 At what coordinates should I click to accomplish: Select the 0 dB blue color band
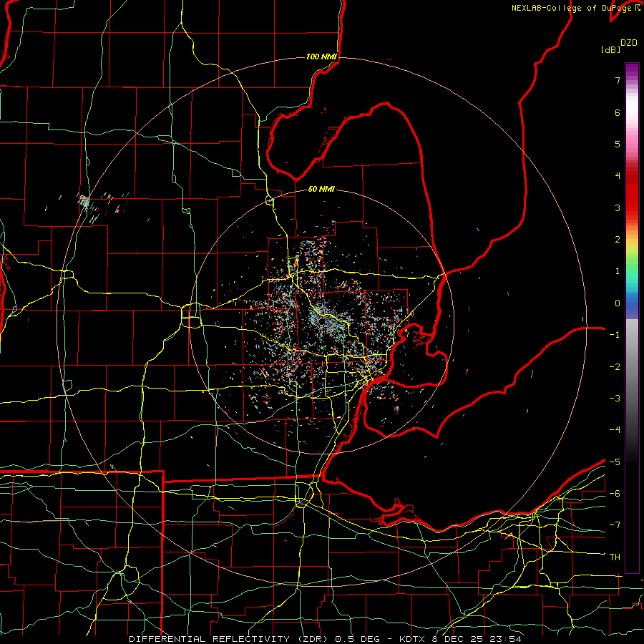632,303
